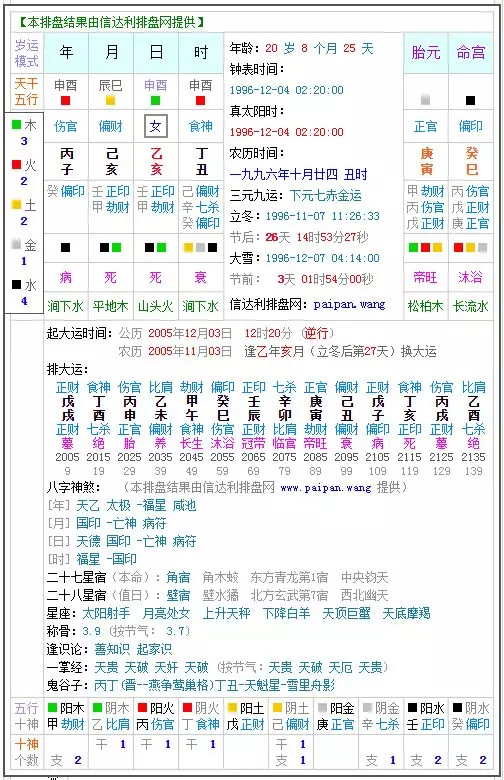Image resolution: width=504 pixels, height=780 pixels.
Task: Click the 上升天秤 zodiac link
Action: pos(226,613)
